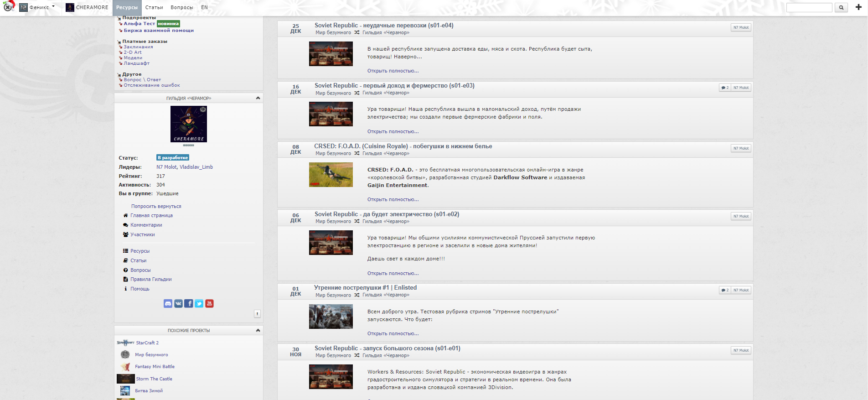This screenshot has height=400, width=868.
Task: Click Открыть полностью on s01-e02 post
Action: (393, 273)
